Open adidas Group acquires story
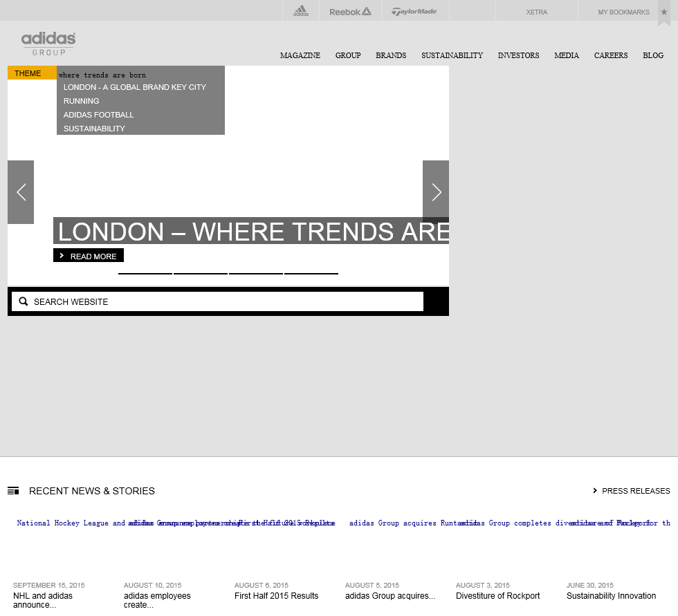 [390, 596]
